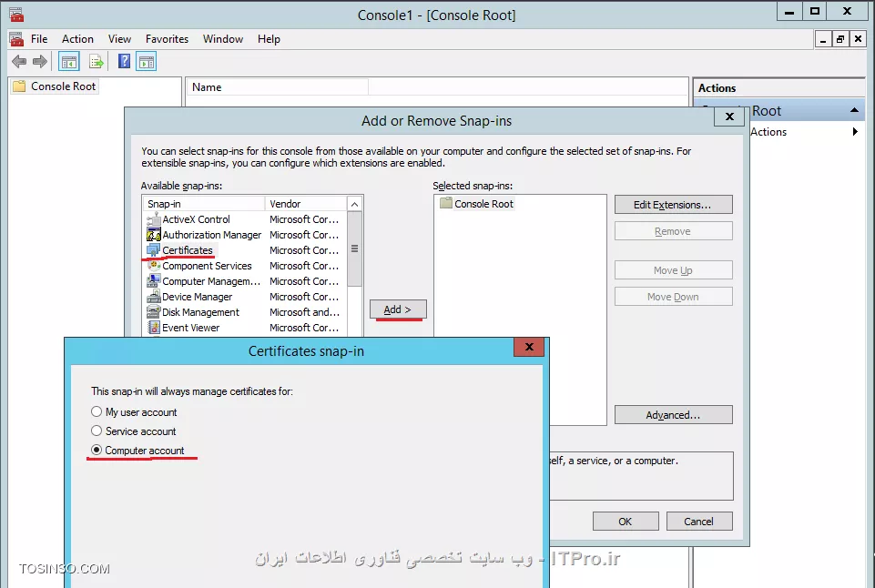Select the Event Viewer snap-in icon
875x588 pixels.
[x=153, y=327]
